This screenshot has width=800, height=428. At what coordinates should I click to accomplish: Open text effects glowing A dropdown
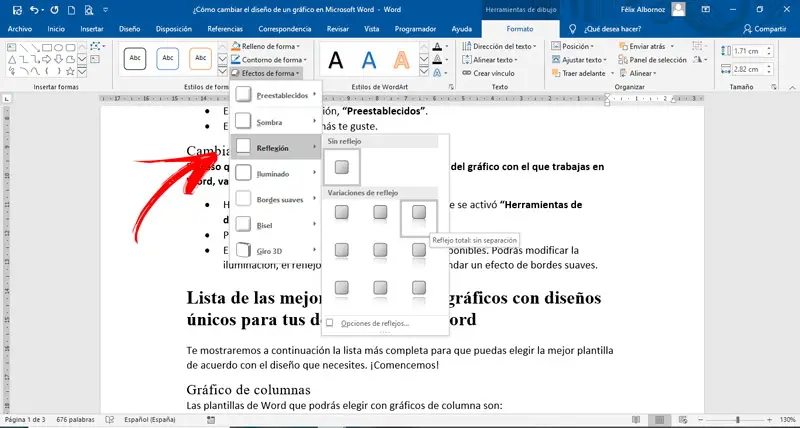(447, 73)
